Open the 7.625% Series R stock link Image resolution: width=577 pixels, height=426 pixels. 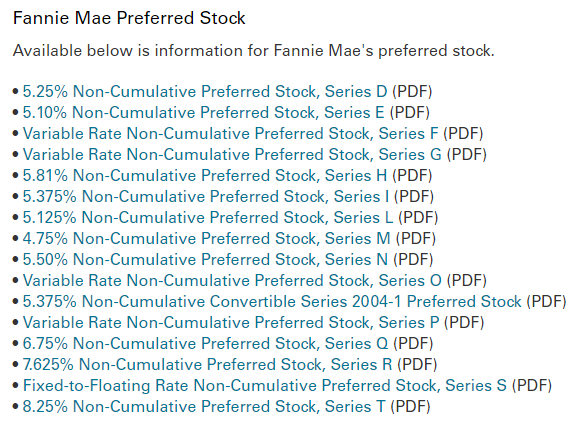pos(208,364)
